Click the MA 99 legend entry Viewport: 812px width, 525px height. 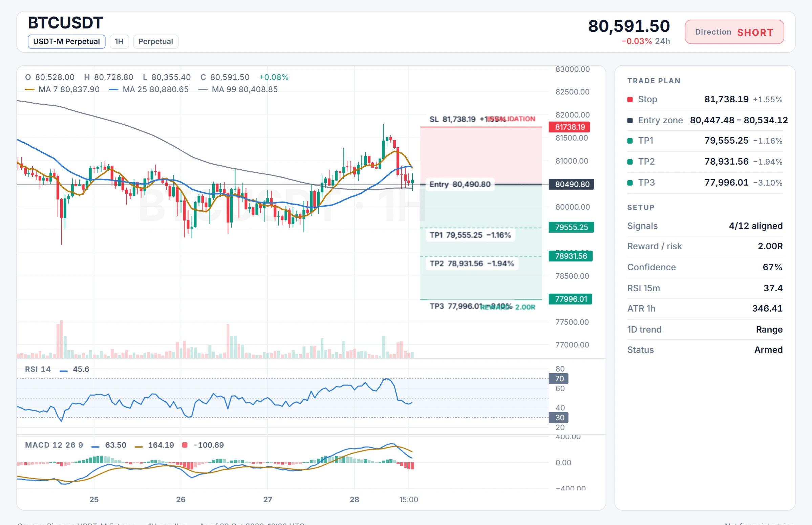click(238, 89)
